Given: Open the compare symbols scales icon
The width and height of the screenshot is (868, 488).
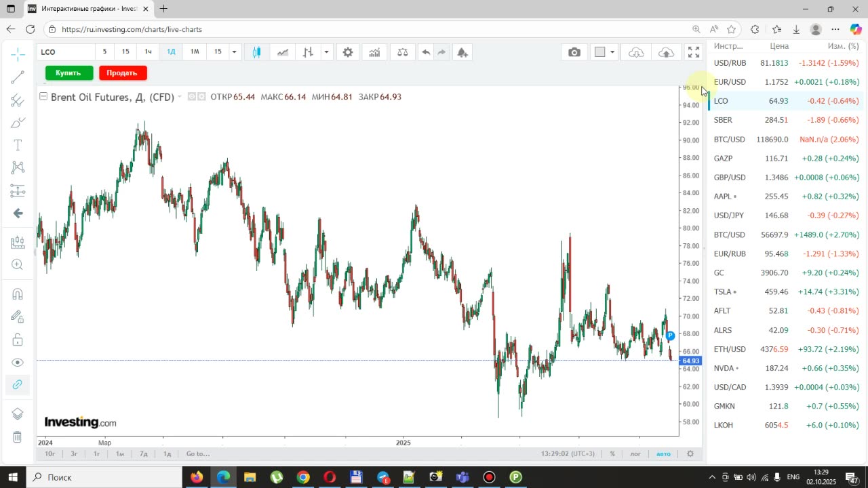Looking at the screenshot, I should 402,52.
